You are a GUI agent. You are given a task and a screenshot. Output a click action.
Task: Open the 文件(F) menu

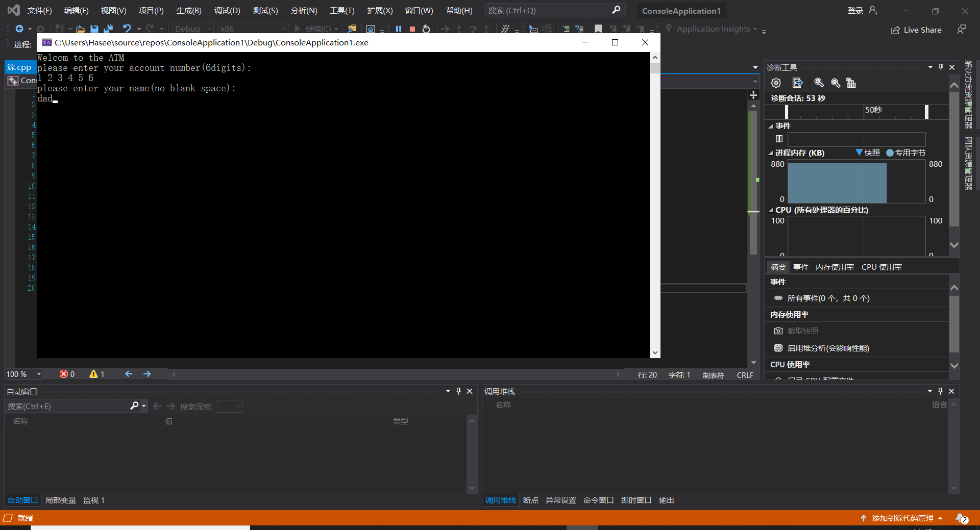[40, 11]
